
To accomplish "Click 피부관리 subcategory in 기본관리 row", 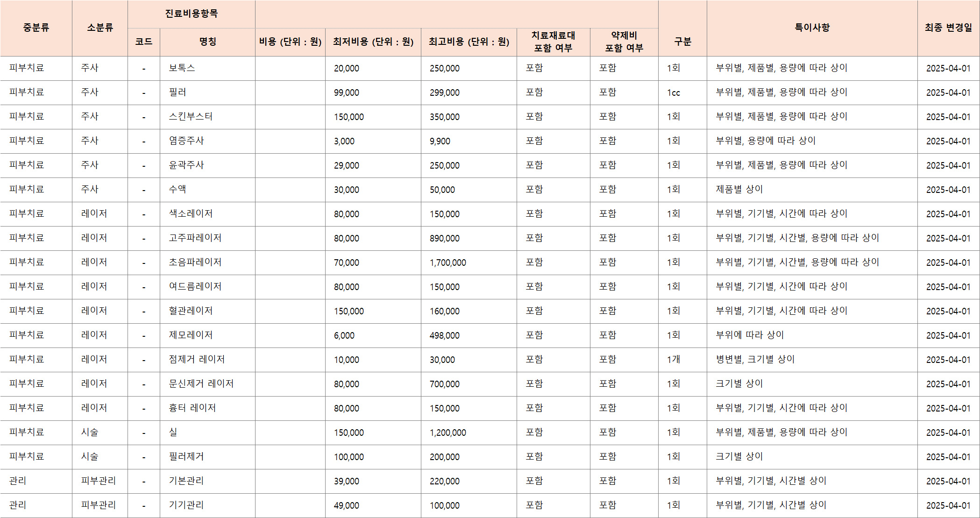I will (99, 481).
